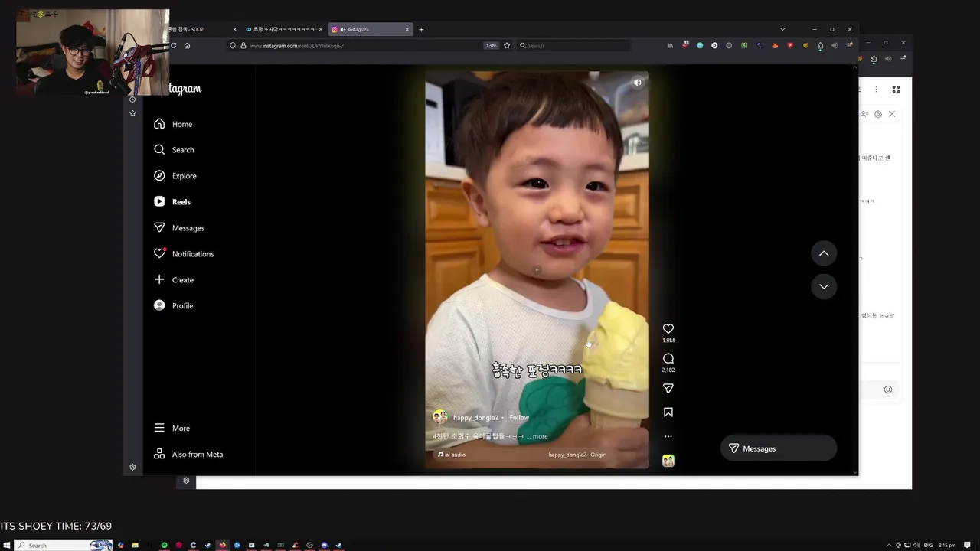Open Windows Start menu

coord(6,545)
